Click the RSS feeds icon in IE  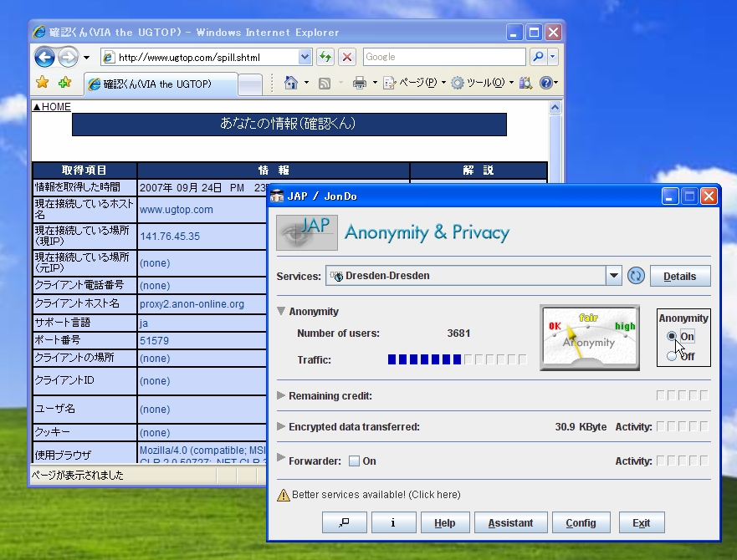click(x=325, y=83)
